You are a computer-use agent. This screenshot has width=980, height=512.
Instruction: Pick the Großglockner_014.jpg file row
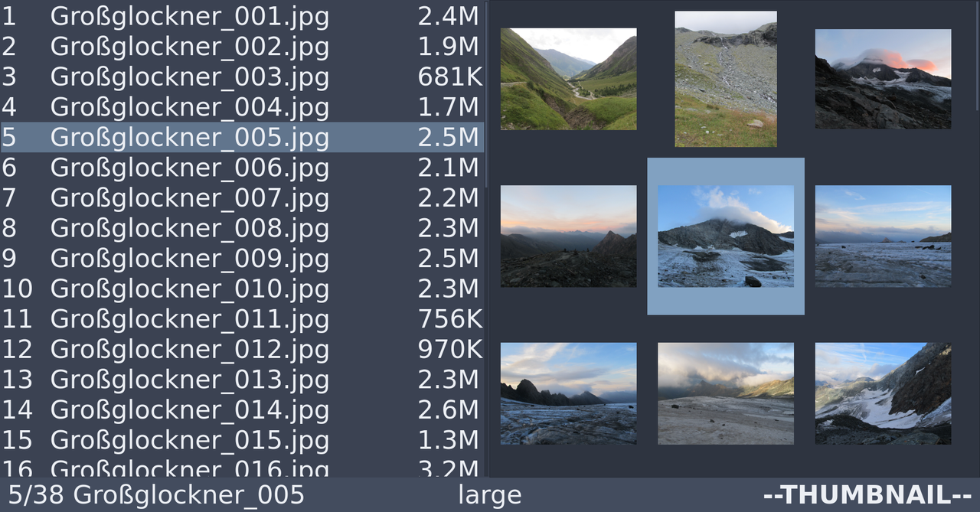click(242, 409)
